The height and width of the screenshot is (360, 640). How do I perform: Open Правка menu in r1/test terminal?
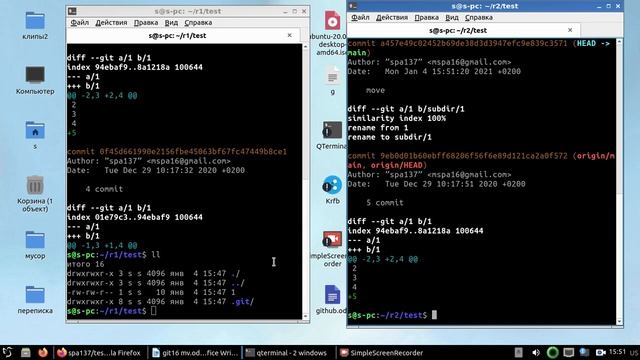(146, 22)
